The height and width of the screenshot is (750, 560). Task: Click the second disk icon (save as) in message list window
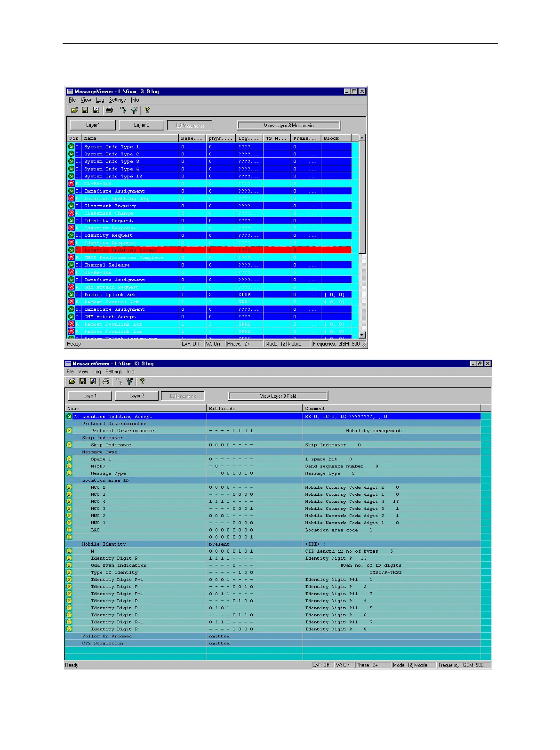click(x=96, y=110)
